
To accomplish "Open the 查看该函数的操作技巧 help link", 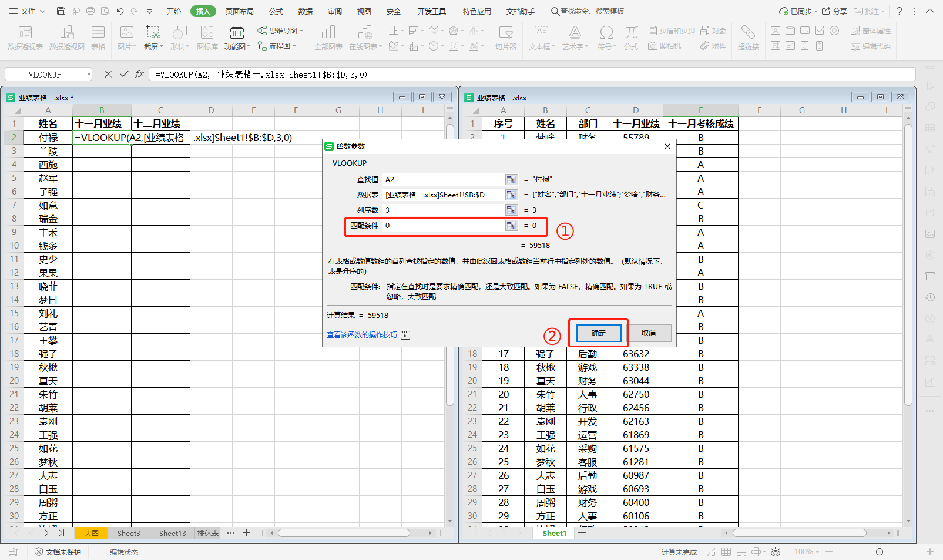I will point(362,334).
